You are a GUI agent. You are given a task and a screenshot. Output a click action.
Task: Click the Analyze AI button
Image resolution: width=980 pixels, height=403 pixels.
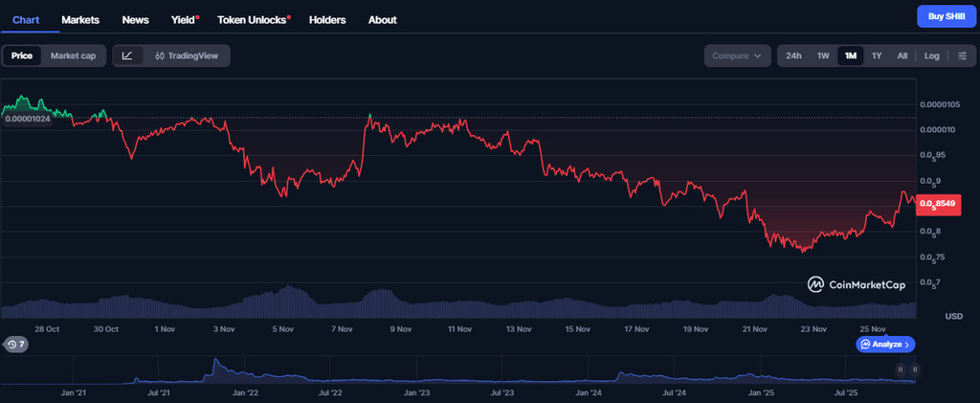coord(885,344)
